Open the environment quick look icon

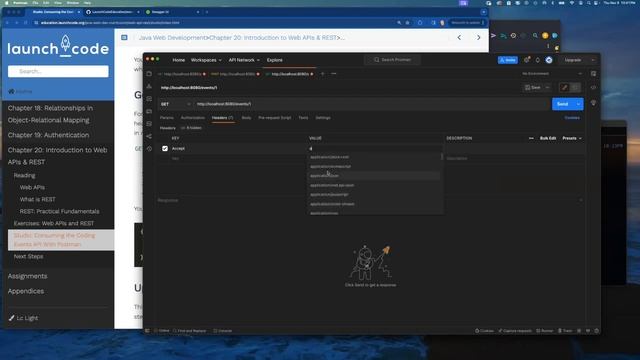[x=593, y=74]
